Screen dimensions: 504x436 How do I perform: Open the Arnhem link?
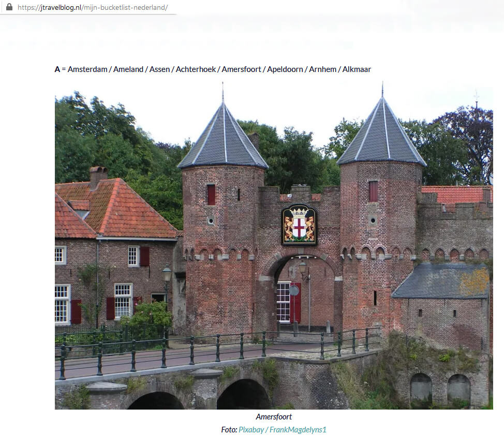[x=322, y=69]
